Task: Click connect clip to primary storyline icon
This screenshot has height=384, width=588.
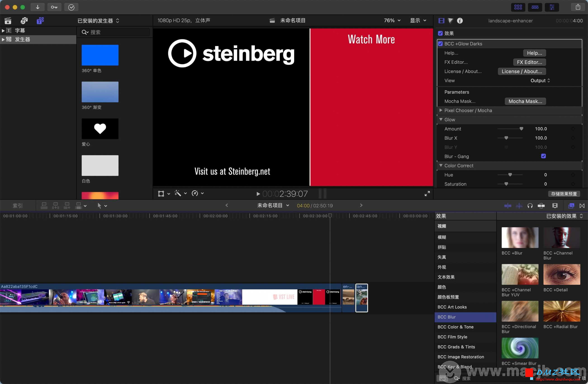Action: point(44,205)
